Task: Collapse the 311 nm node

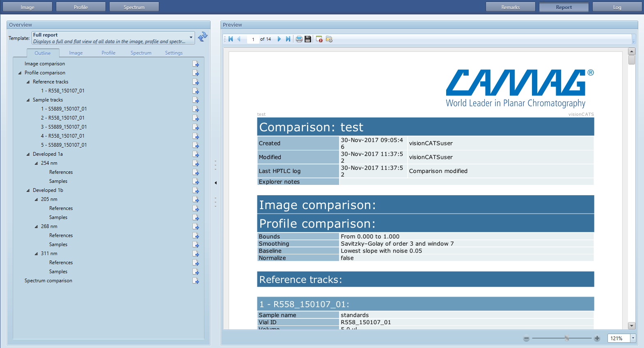Action: pyautogui.click(x=36, y=254)
